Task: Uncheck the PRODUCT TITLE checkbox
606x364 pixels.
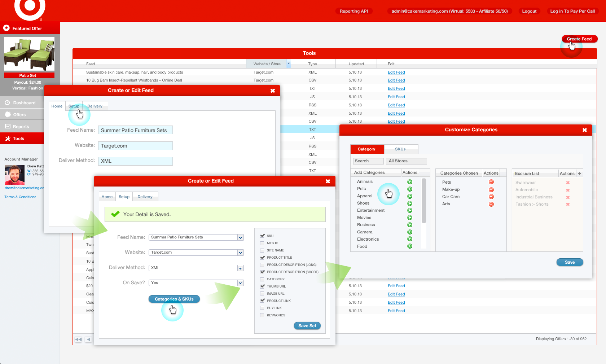Action: pyautogui.click(x=262, y=258)
